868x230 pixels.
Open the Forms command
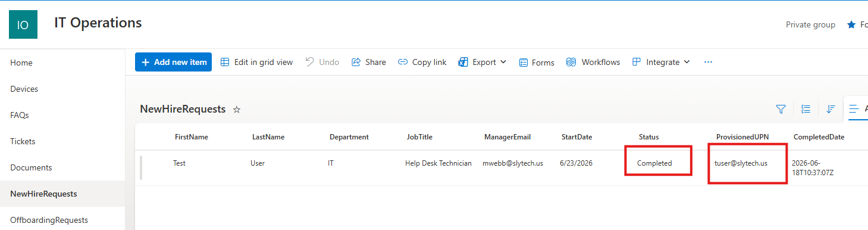pos(537,62)
